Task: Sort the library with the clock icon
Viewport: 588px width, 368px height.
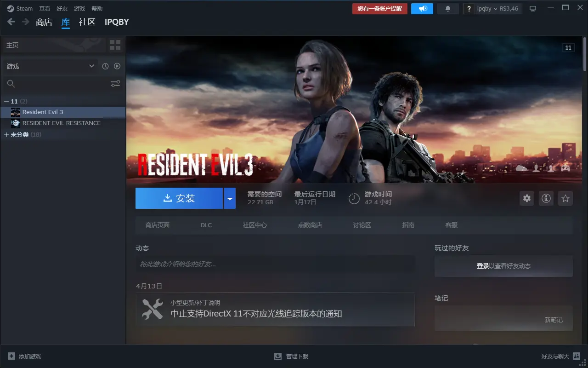Action: pos(105,66)
